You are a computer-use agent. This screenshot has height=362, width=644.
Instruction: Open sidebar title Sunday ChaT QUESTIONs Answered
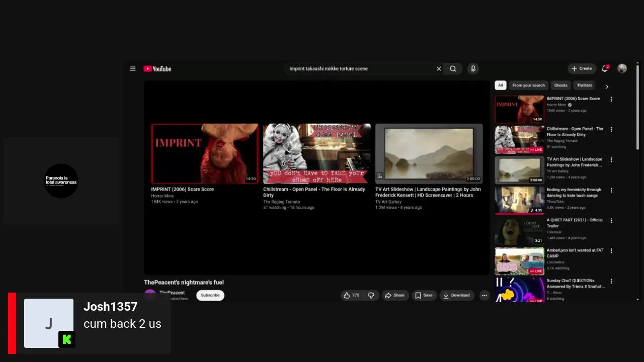576,284
